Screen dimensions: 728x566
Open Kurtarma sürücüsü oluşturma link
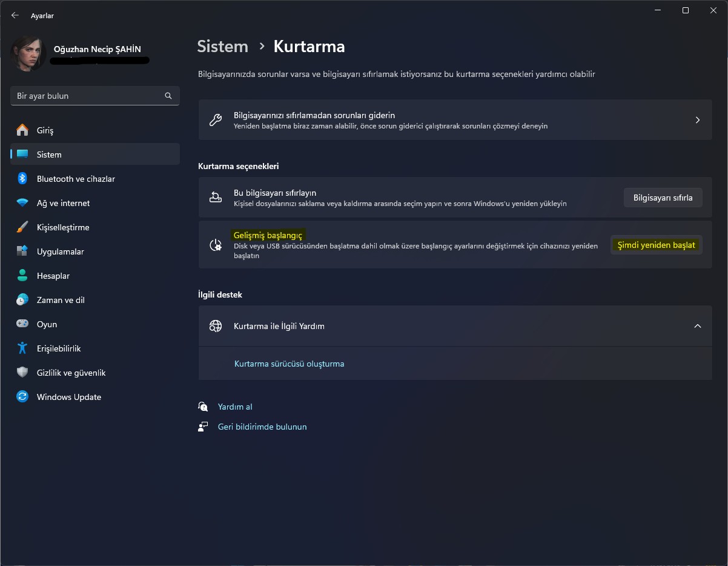289,364
